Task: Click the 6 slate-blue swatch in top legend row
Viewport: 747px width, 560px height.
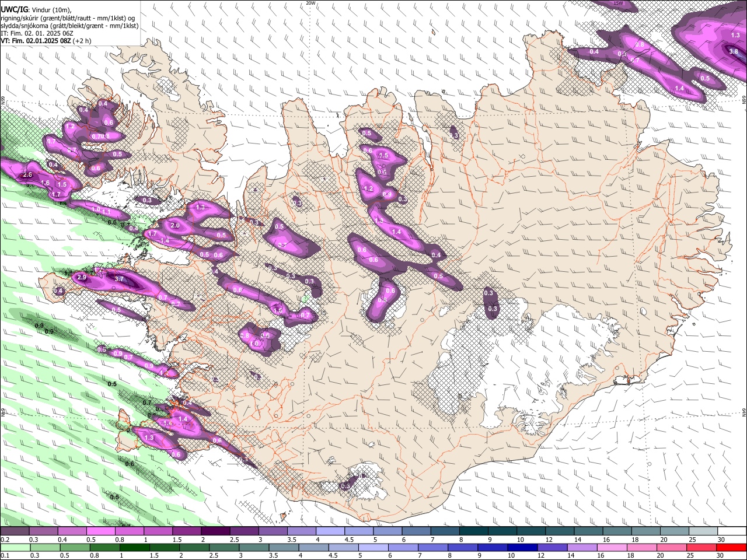Action: tap(417, 531)
